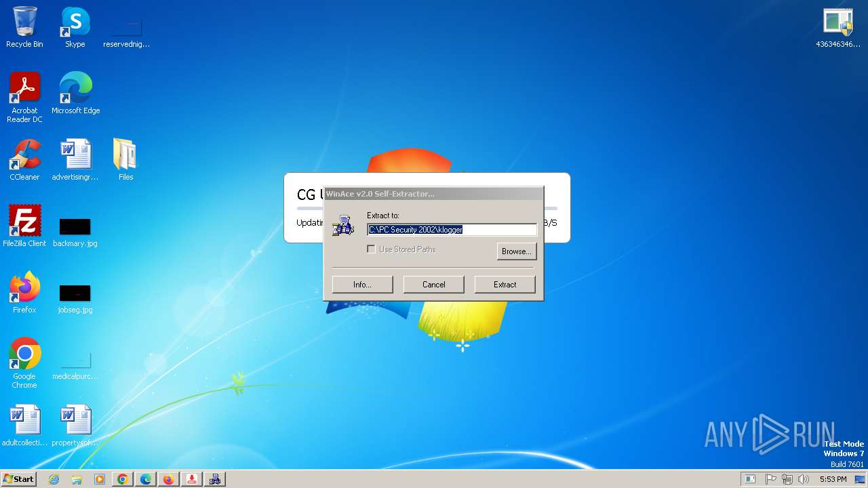868x488 pixels.
Task: Click the WinAce archive icon in the dialog
Action: pyautogui.click(x=344, y=226)
